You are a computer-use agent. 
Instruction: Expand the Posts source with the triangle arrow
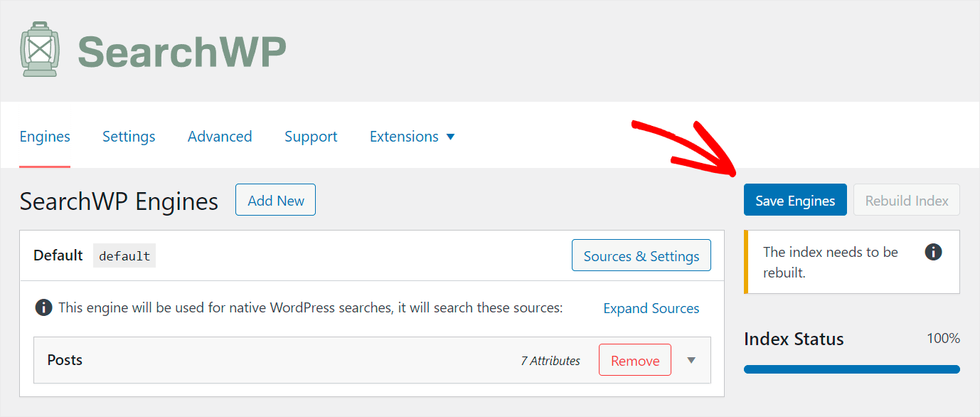(691, 360)
